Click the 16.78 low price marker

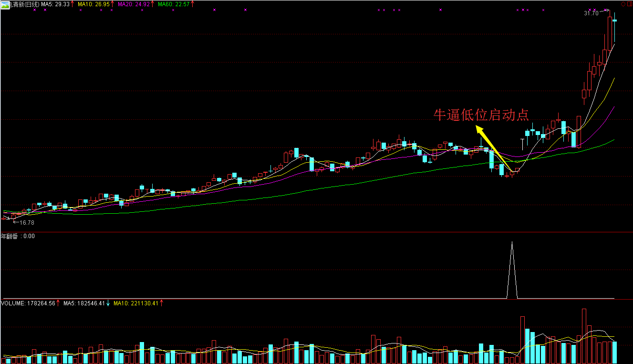tap(26, 222)
